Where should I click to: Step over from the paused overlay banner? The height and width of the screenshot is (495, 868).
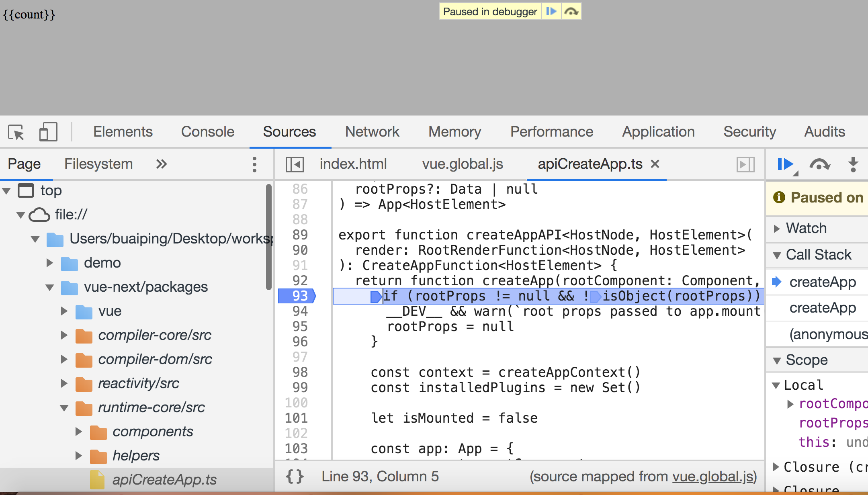[571, 12]
